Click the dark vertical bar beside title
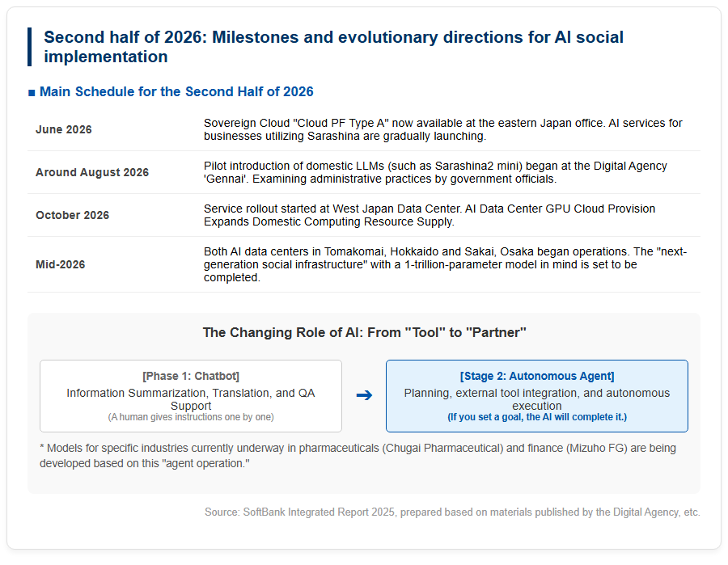The width and height of the screenshot is (728, 565). [x=30, y=47]
